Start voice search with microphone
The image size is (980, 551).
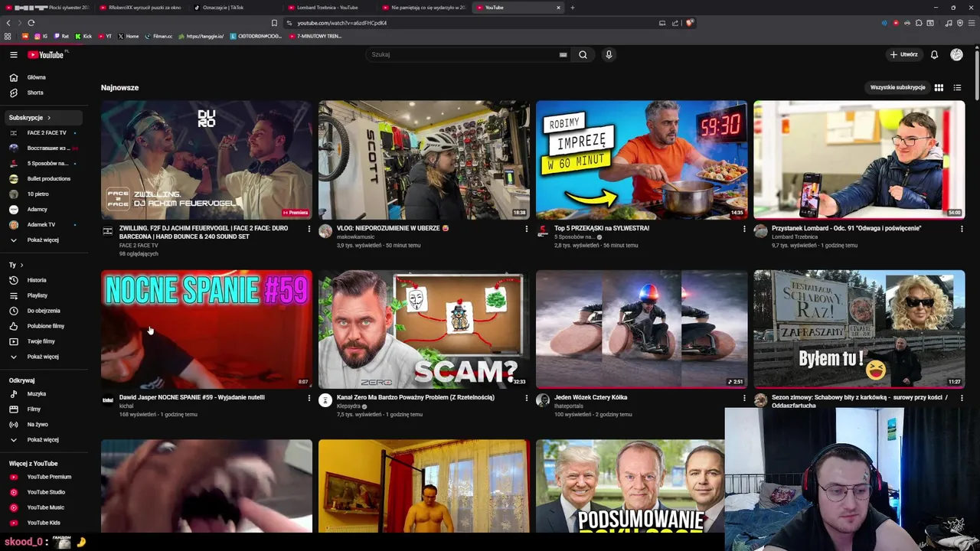tap(609, 54)
